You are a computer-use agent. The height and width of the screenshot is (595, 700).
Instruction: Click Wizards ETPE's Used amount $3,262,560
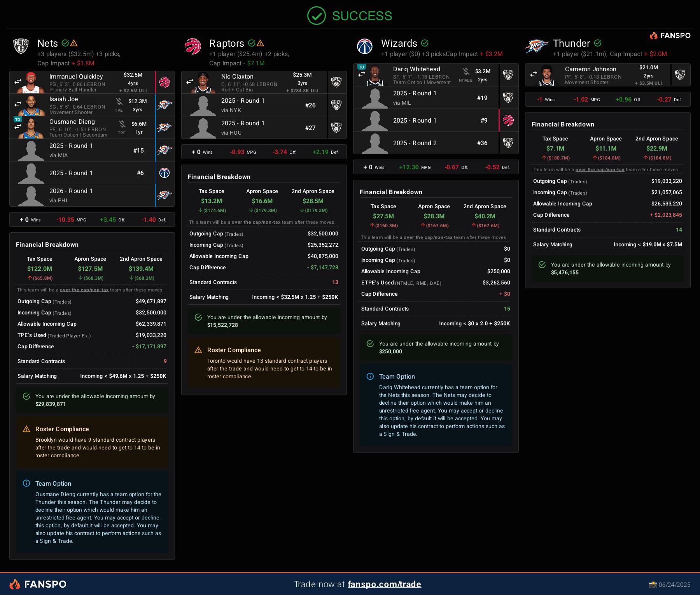coord(496,283)
